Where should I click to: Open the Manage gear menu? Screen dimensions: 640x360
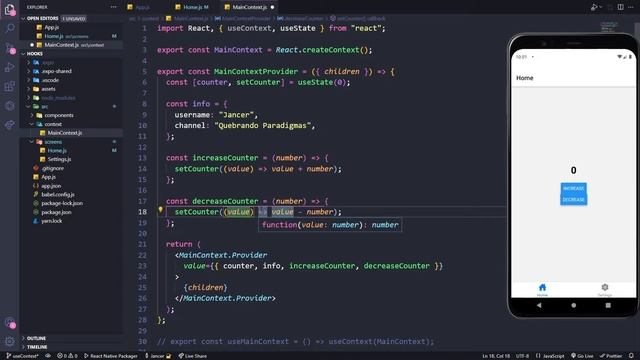10,341
